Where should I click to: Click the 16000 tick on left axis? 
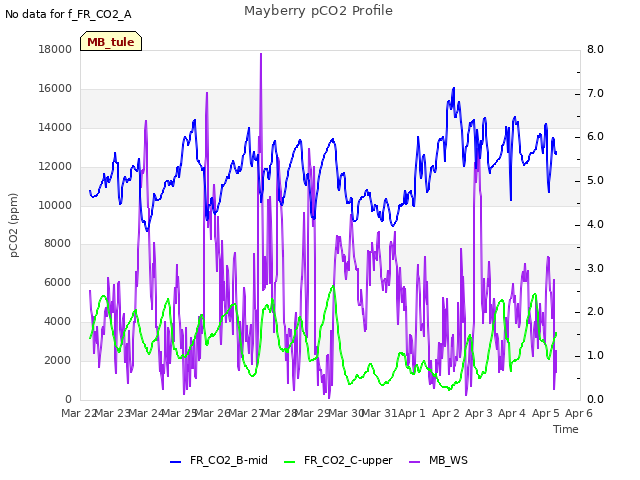55,89
